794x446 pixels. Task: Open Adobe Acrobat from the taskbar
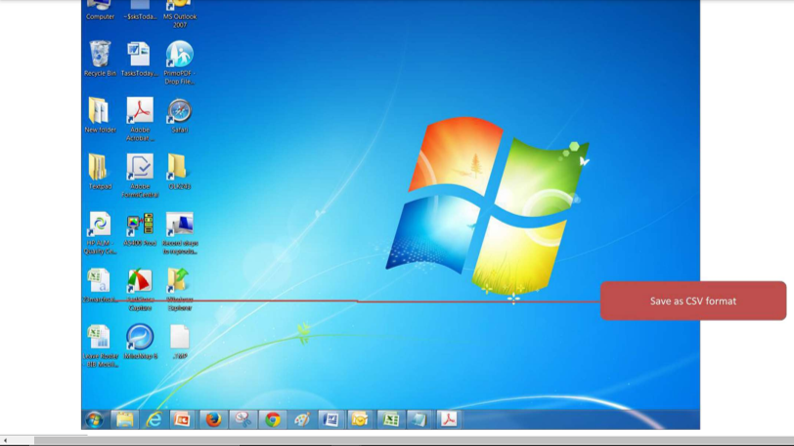point(449,420)
